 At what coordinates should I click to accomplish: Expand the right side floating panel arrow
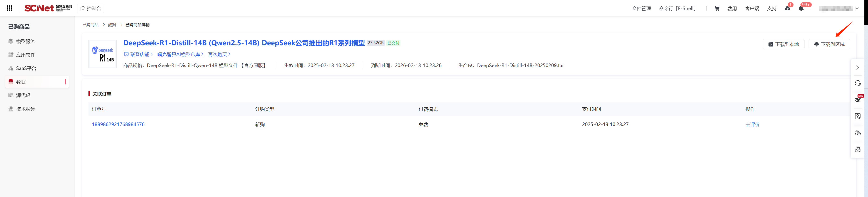858,68
